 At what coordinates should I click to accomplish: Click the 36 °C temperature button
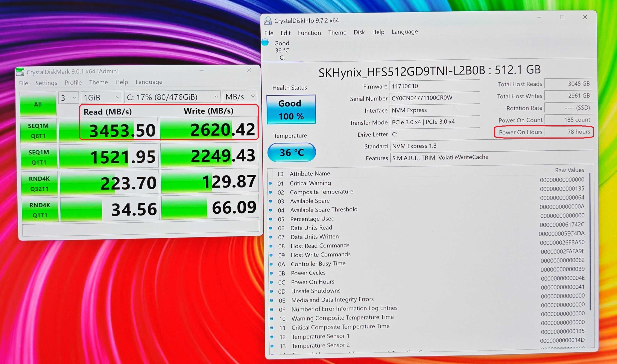pos(292,153)
